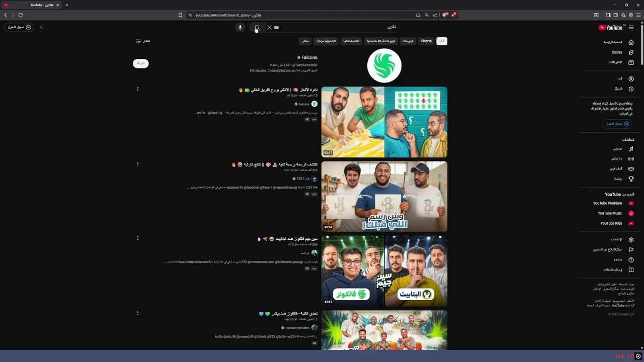This screenshot has width=644, height=362.
Task: Click the magnifier search button
Action: (257, 28)
